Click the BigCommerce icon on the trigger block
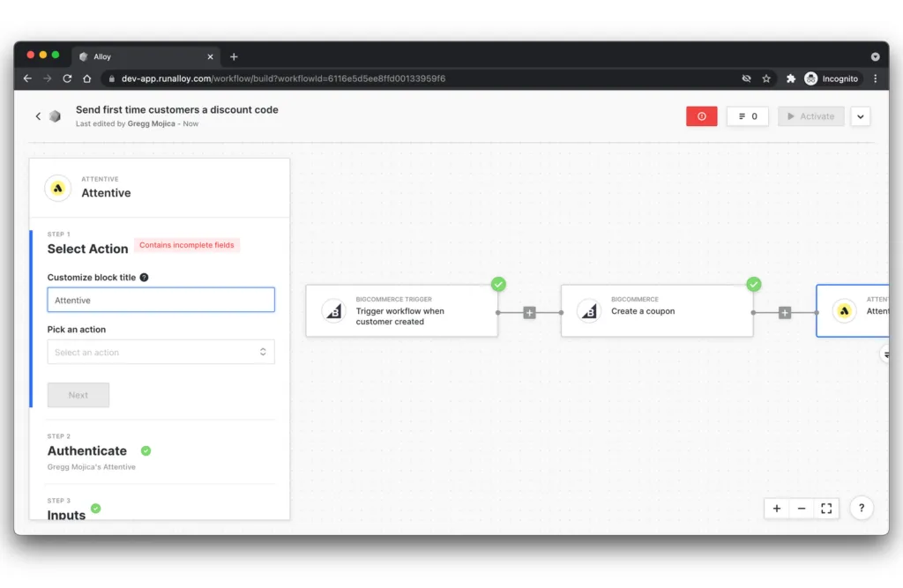 point(333,311)
